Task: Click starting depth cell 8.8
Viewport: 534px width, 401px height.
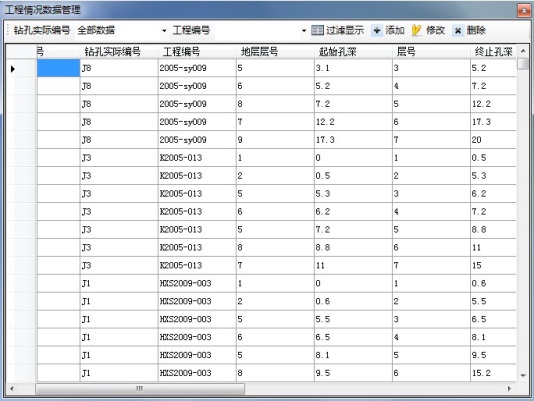Action: coord(353,247)
